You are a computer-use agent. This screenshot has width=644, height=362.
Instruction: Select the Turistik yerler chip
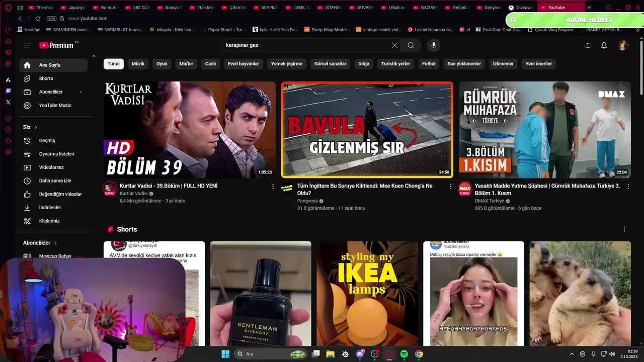click(395, 64)
